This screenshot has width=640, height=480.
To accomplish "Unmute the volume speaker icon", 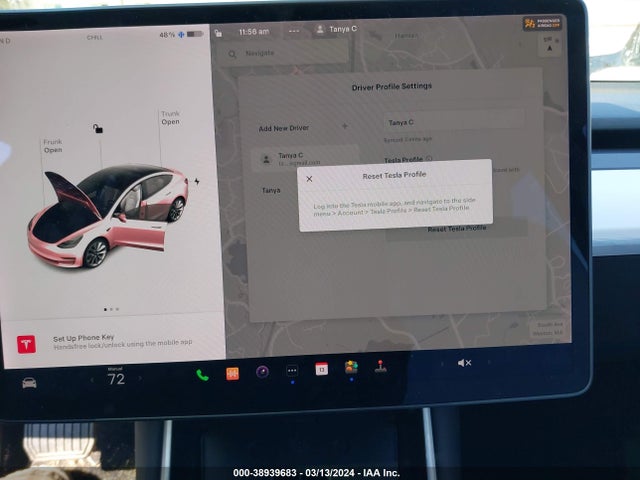I will (464, 363).
